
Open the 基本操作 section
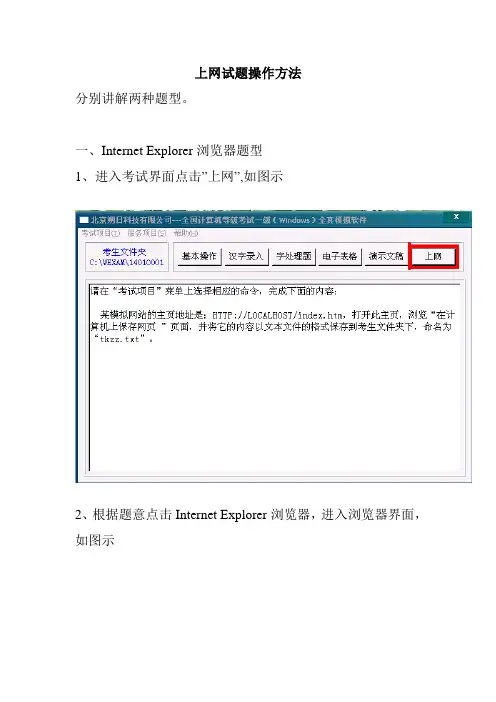[199, 257]
